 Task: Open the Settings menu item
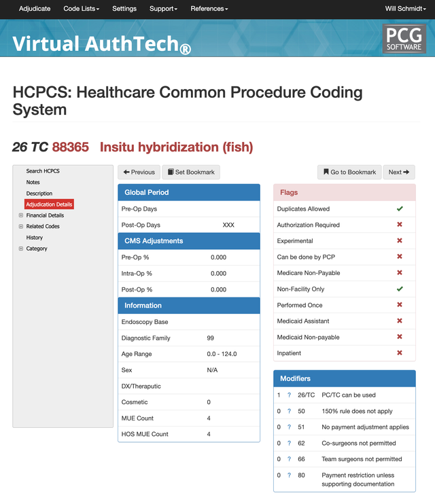(x=124, y=9)
